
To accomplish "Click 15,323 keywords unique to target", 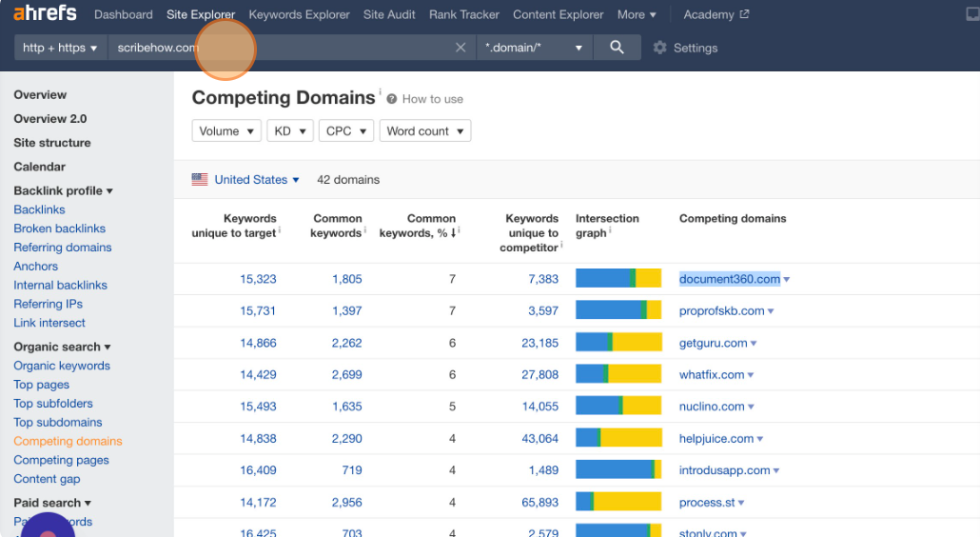I will point(258,279).
